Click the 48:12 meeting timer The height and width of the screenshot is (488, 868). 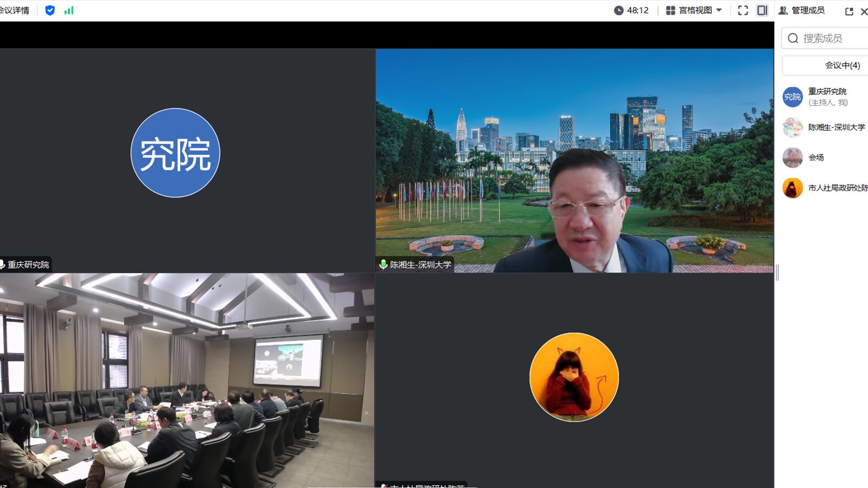tap(631, 10)
